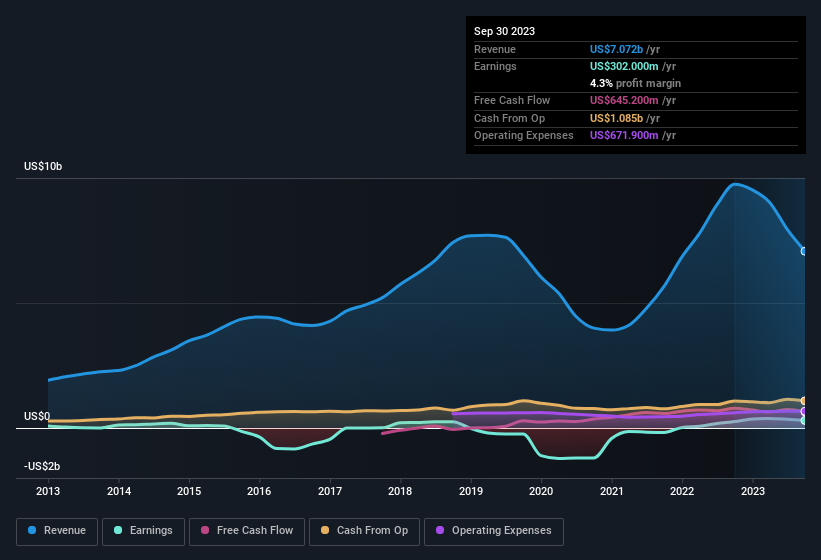Click the Sep 30 2023 tooltip date

point(504,31)
